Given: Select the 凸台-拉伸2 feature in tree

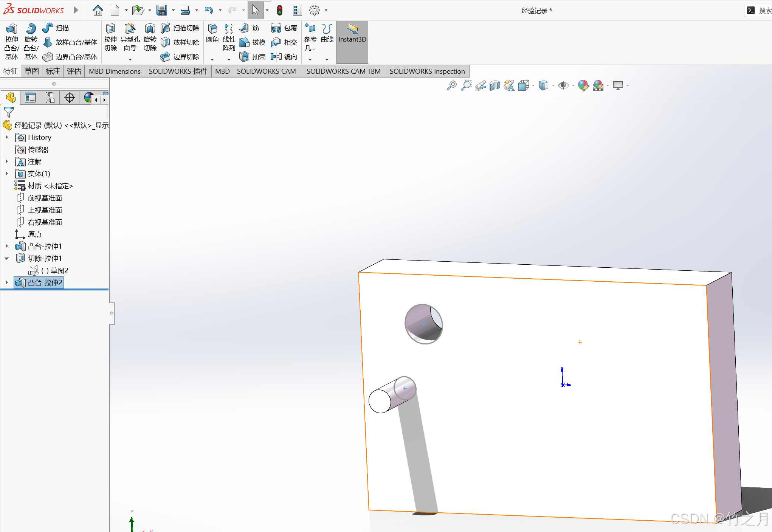Looking at the screenshot, I should pyautogui.click(x=45, y=282).
